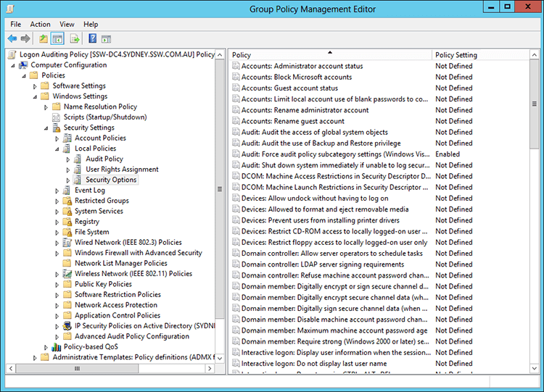544x392 pixels.
Task: Expand the Software Settings tree node
Action: pos(35,86)
